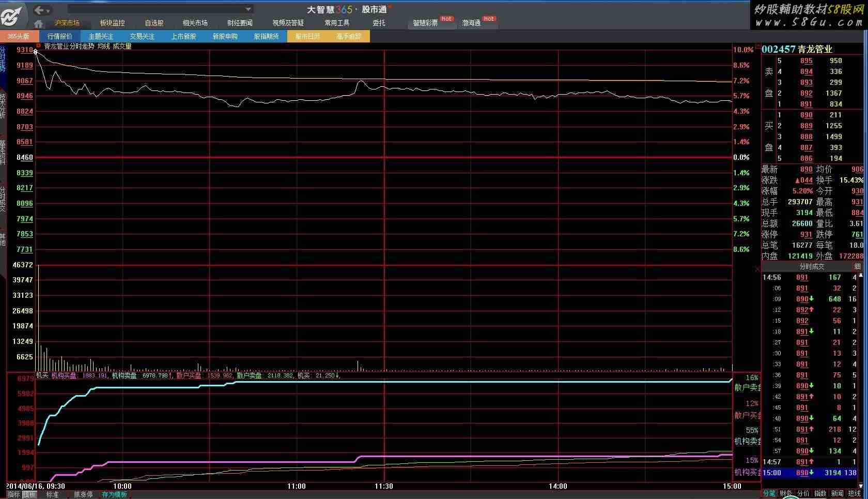Open 常用工具 menu
Image resolution: width=868 pixels, height=499 pixels.
[337, 23]
